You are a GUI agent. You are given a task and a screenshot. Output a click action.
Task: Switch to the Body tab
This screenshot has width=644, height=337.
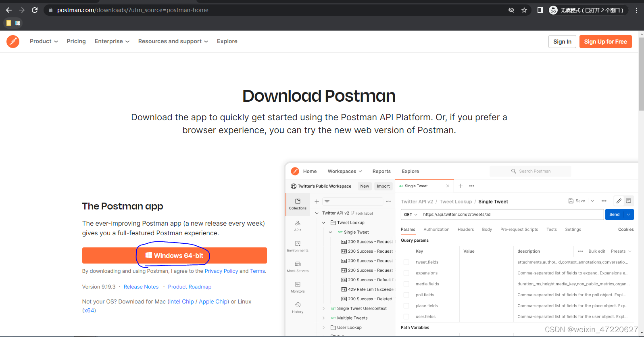point(487,229)
